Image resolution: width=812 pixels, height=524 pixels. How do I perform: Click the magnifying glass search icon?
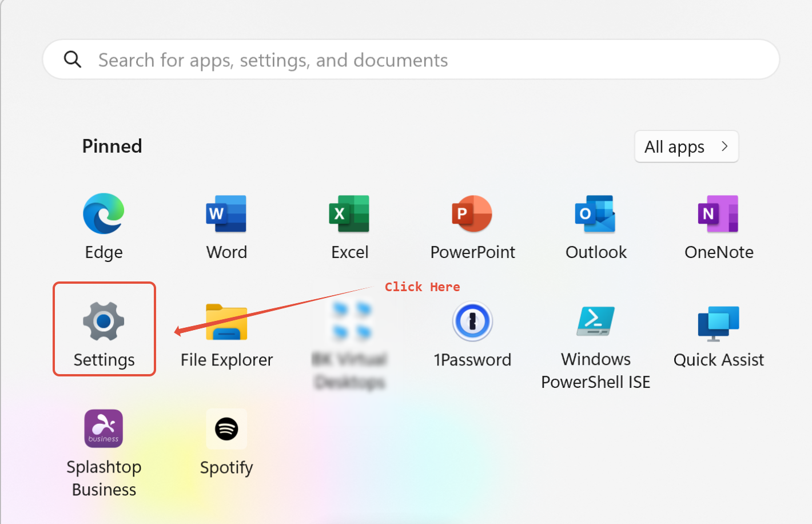[x=73, y=59]
